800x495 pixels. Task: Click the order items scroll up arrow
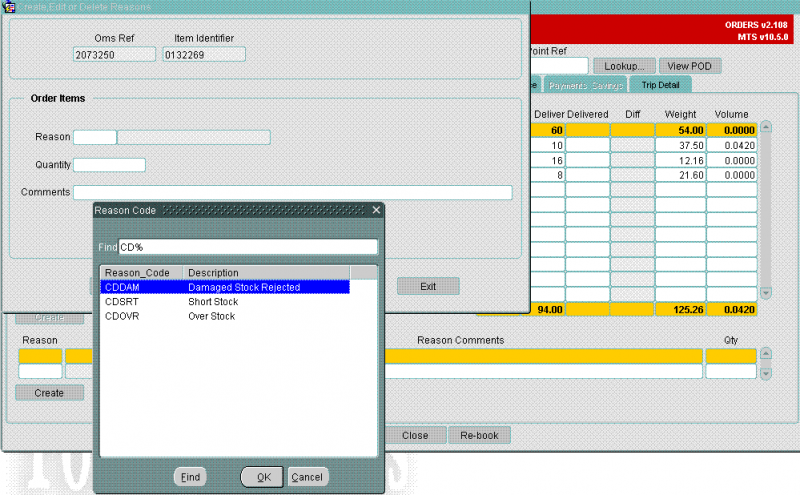pyautogui.click(x=765, y=127)
